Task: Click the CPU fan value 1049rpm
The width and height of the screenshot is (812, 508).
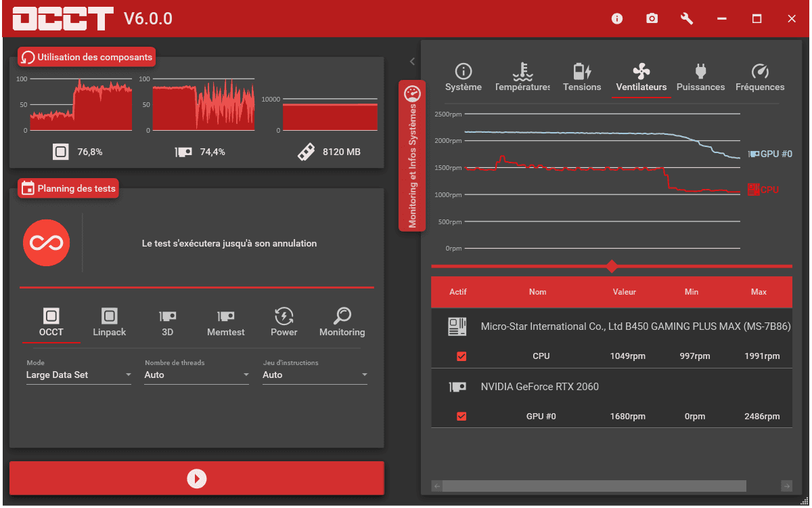Action: pyautogui.click(x=628, y=356)
